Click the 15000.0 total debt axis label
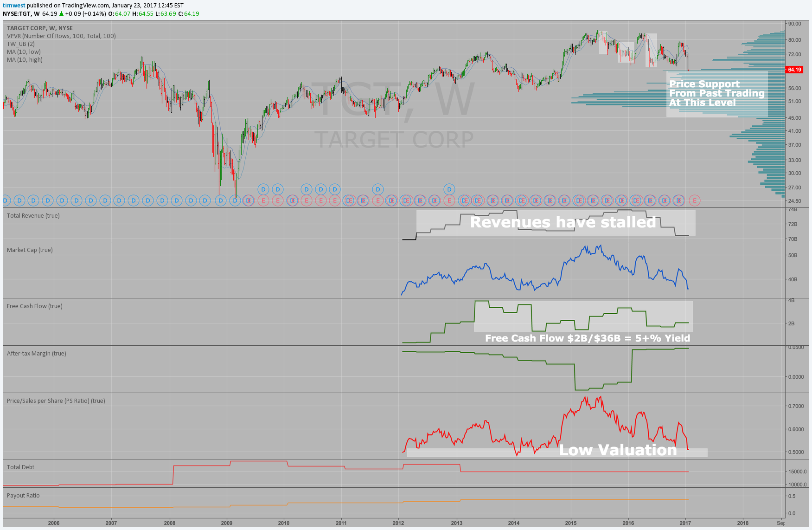812x530 pixels. 798,472
